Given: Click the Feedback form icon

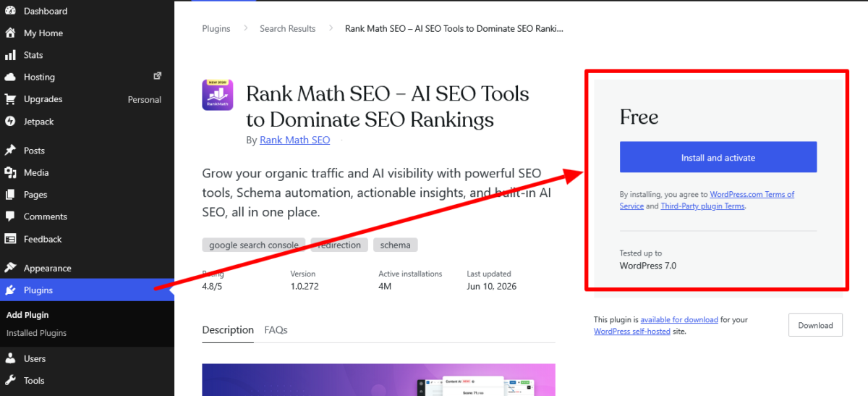Looking at the screenshot, I should (10, 239).
